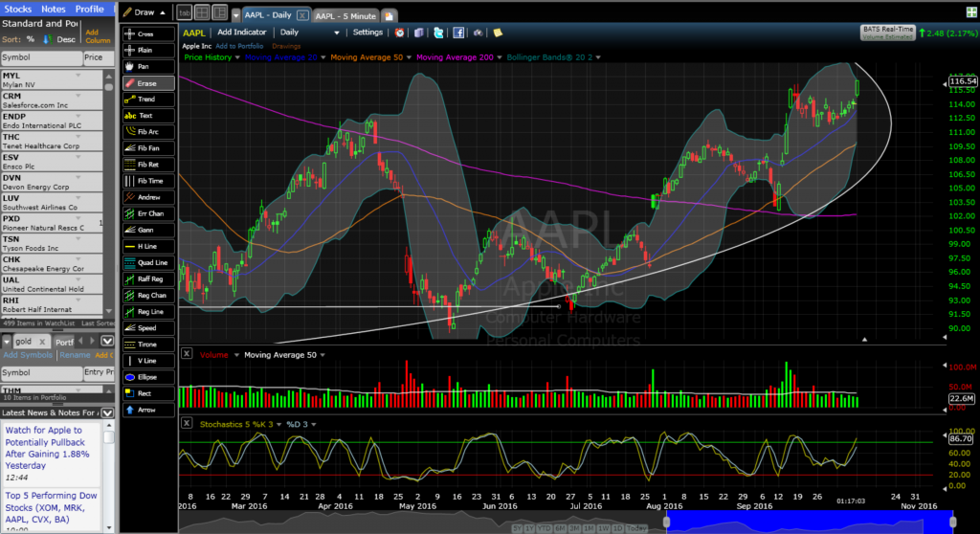Screen dimensions: 980x534
Task: Select the Reg Chan tool
Action: click(x=148, y=295)
